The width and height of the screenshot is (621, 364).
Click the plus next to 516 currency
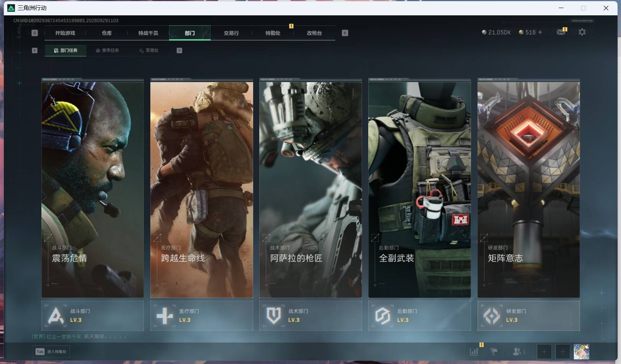point(540,32)
